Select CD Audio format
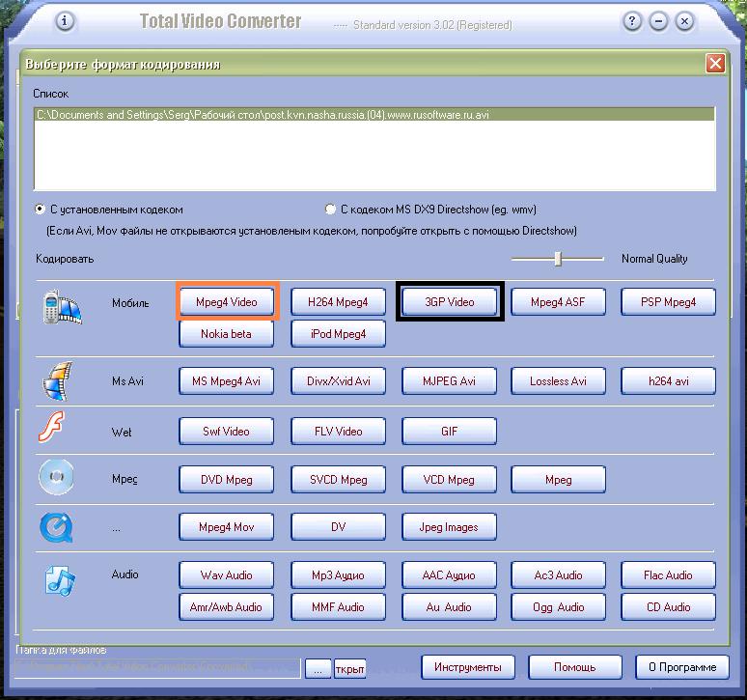The width and height of the screenshot is (747, 700). pos(668,606)
